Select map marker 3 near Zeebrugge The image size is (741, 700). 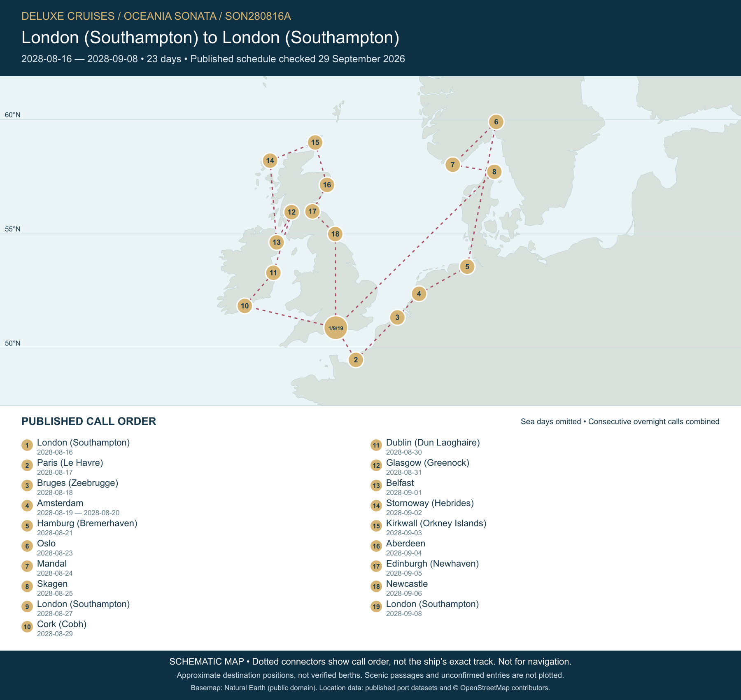coord(397,317)
